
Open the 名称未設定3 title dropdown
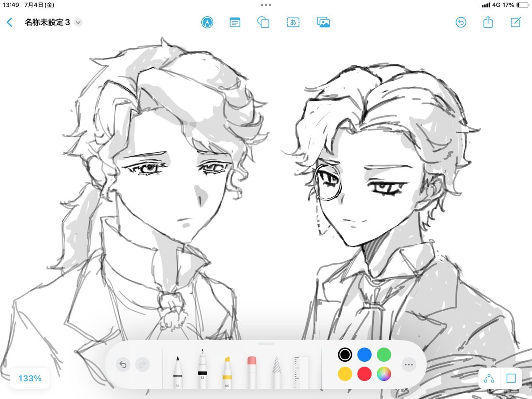click(78, 22)
